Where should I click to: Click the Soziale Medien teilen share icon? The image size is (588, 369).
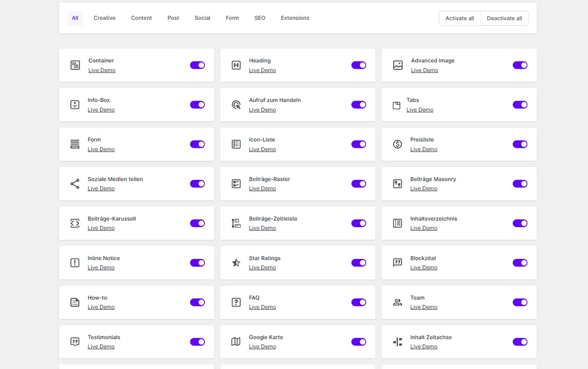tap(75, 184)
